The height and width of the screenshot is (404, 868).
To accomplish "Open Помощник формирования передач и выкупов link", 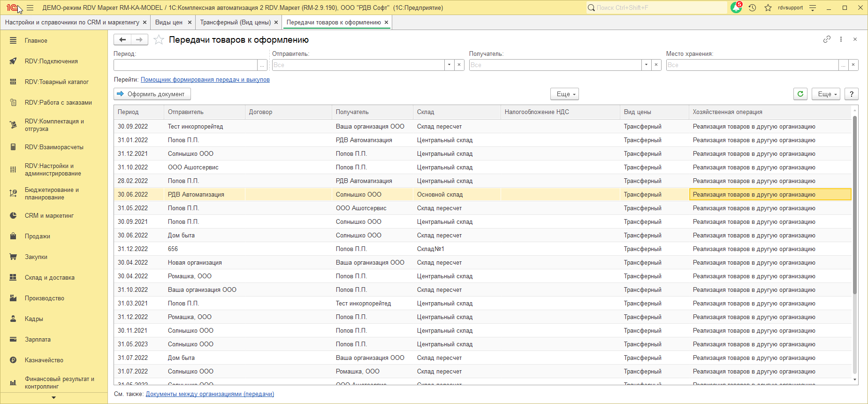I will tap(205, 80).
